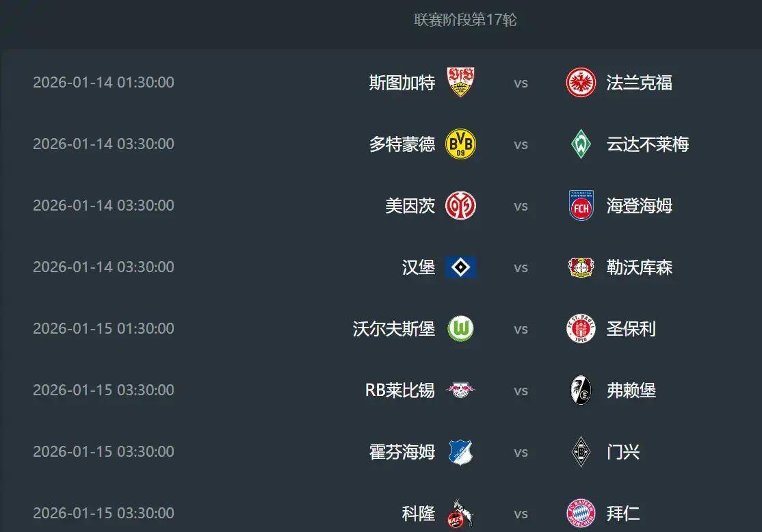Select the Hamburg SV blue flag logo
Viewport: 762px width, 532px height.
click(460, 267)
